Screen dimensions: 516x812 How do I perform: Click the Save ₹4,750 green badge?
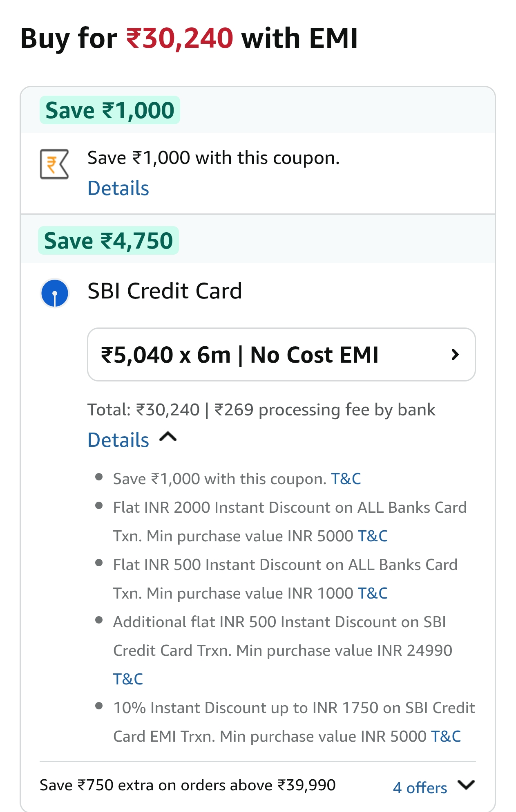point(108,240)
